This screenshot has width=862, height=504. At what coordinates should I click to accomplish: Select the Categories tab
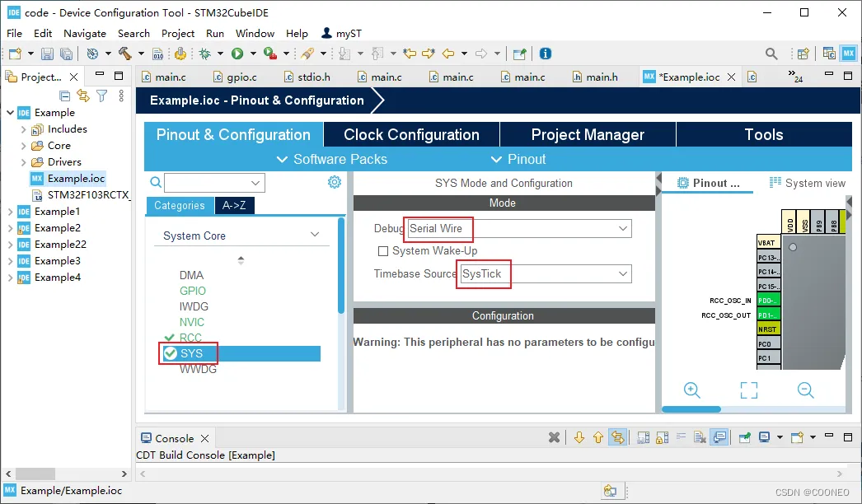(180, 206)
